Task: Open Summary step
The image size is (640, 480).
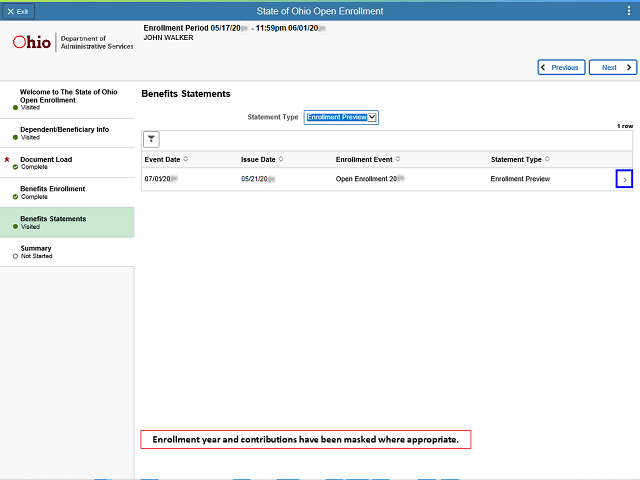Action: click(x=67, y=252)
